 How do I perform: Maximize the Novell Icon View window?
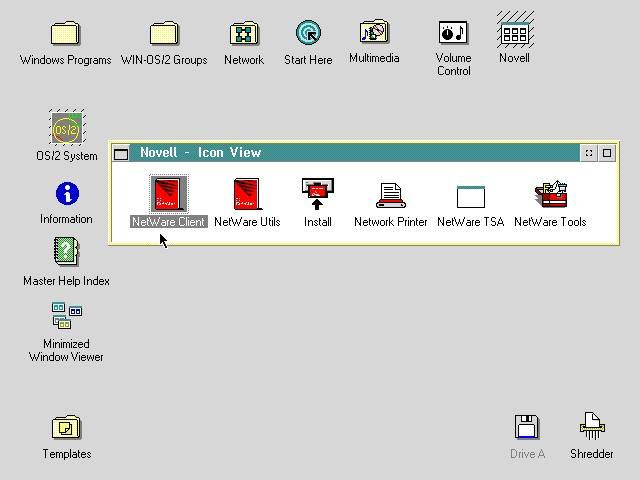(x=607, y=153)
